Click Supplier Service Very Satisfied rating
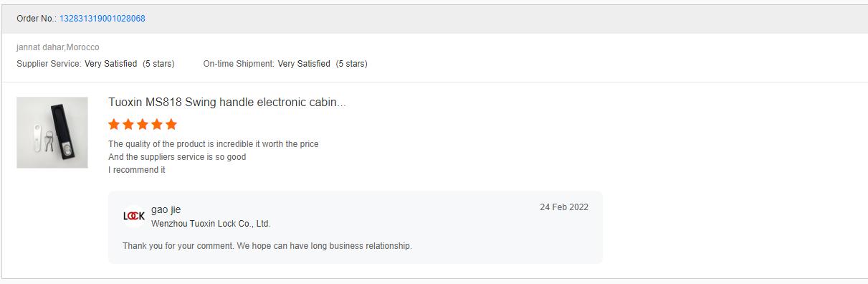 coord(95,64)
